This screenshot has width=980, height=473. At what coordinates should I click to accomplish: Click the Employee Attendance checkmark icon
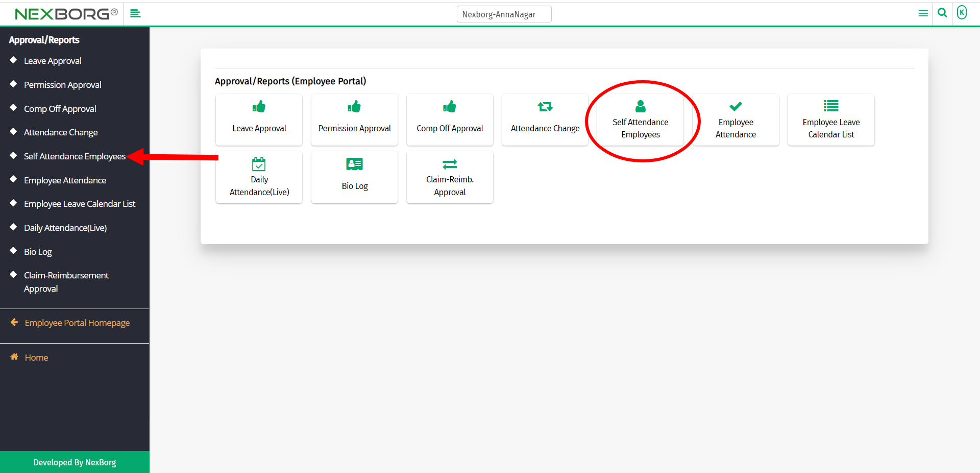pyautogui.click(x=736, y=106)
